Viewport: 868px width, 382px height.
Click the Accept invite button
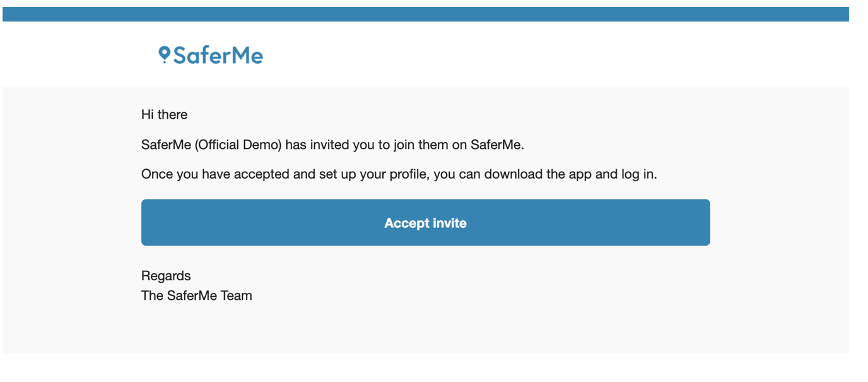coord(426,222)
